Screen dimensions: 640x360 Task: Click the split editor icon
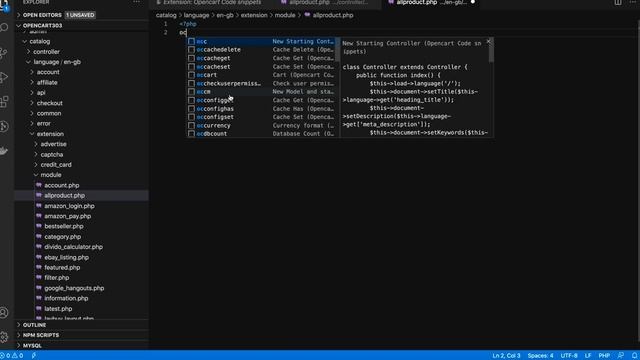click(x=618, y=2)
